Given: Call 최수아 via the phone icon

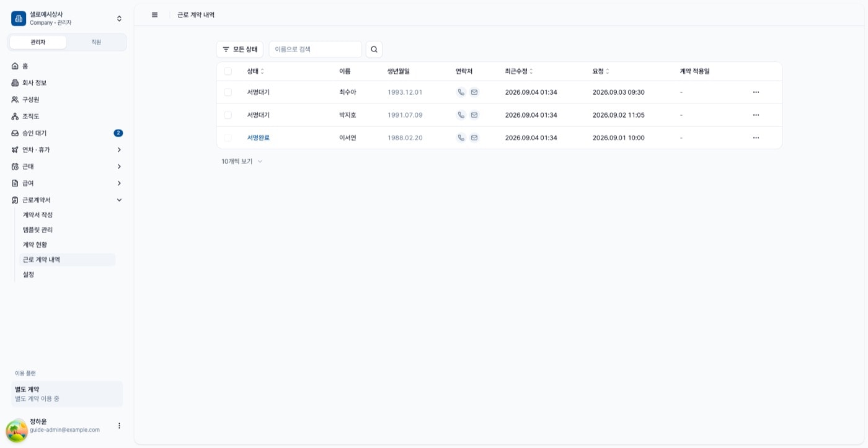Looking at the screenshot, I should coord(461,92).
